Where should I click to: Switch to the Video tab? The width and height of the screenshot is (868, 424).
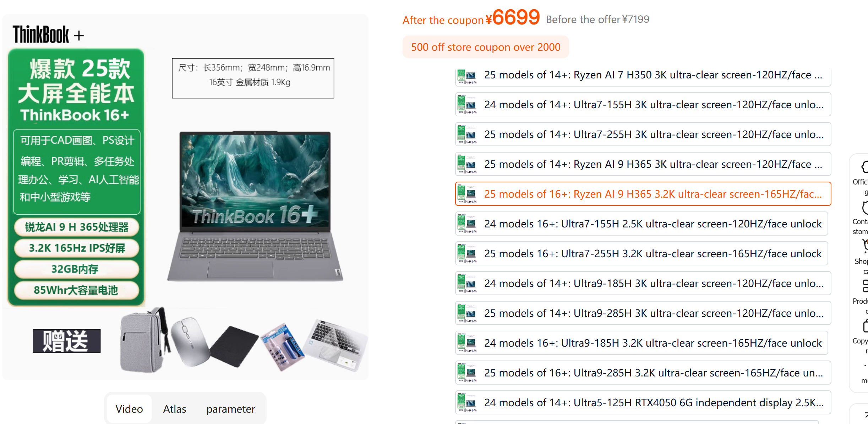pos(129,409)
